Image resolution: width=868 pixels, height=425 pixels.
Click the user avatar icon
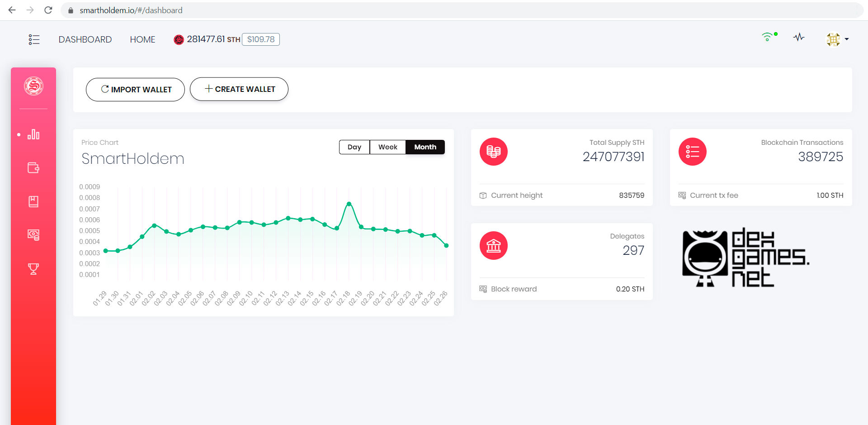[x=833, y=39]
